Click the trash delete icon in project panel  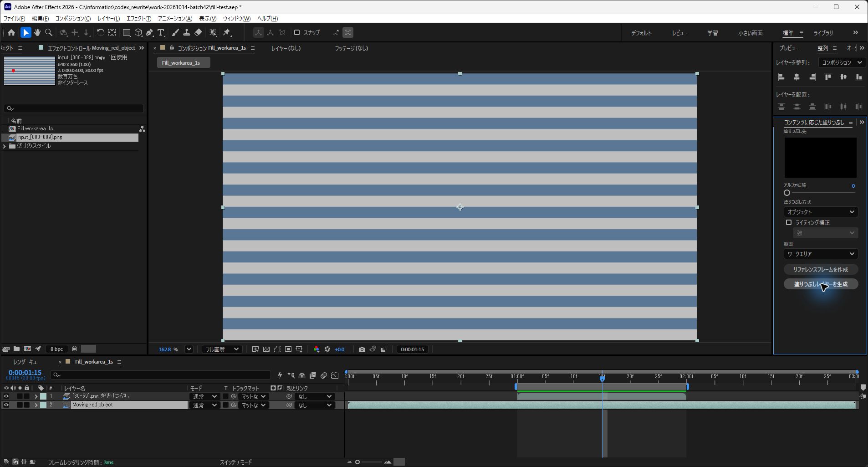74,349
